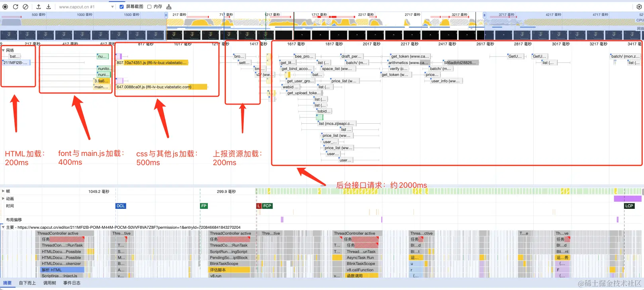Select the v8.run flame event
Screen dimensions: 644x290
(229, 276)
